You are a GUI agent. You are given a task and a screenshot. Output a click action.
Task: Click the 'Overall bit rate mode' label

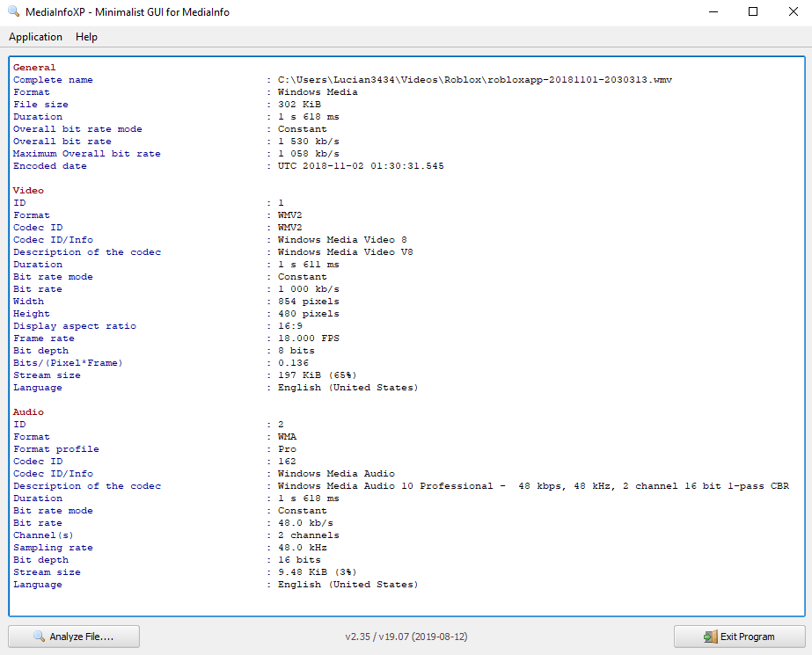(77, 129)
